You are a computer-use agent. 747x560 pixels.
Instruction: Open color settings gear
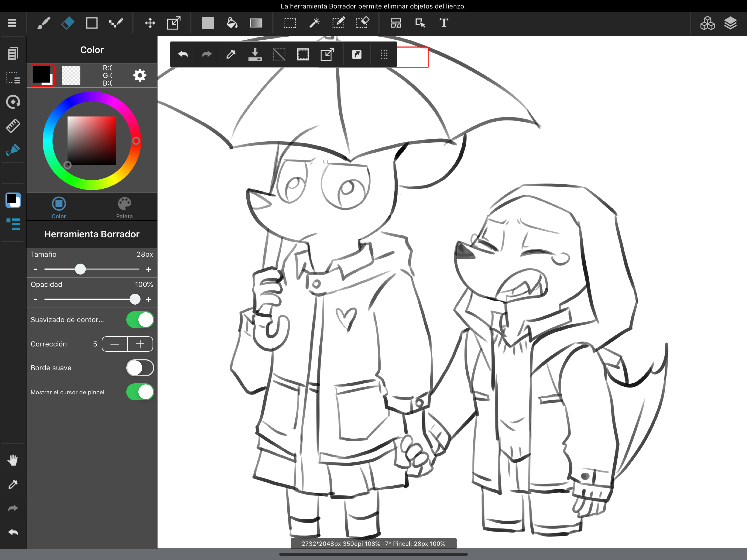pos(139,75)
